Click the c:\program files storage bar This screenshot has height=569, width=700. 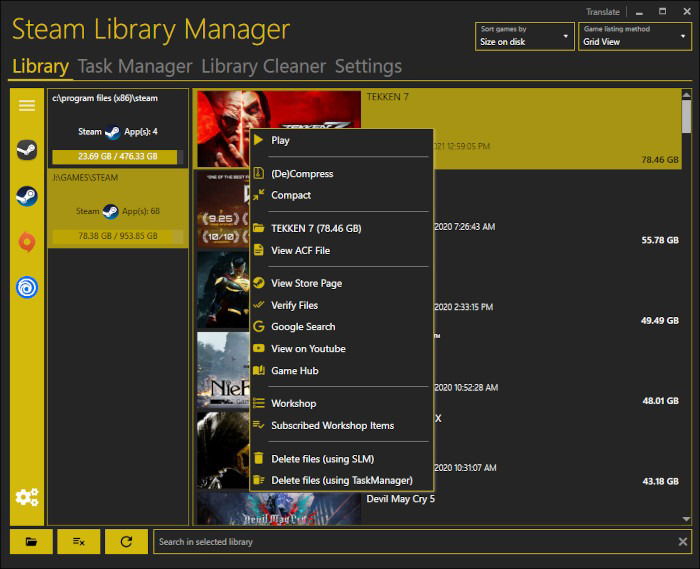(x=118, y=157)
